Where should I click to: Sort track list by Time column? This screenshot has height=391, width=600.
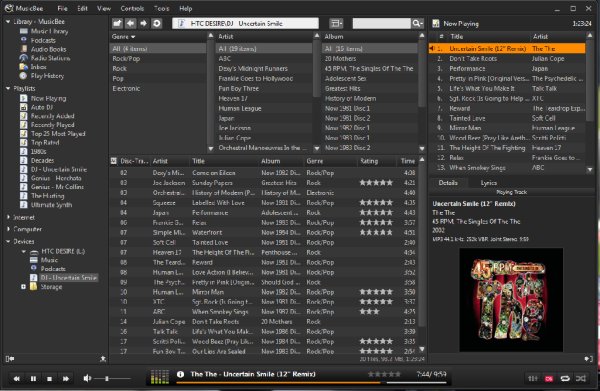(x=408, y=161)
